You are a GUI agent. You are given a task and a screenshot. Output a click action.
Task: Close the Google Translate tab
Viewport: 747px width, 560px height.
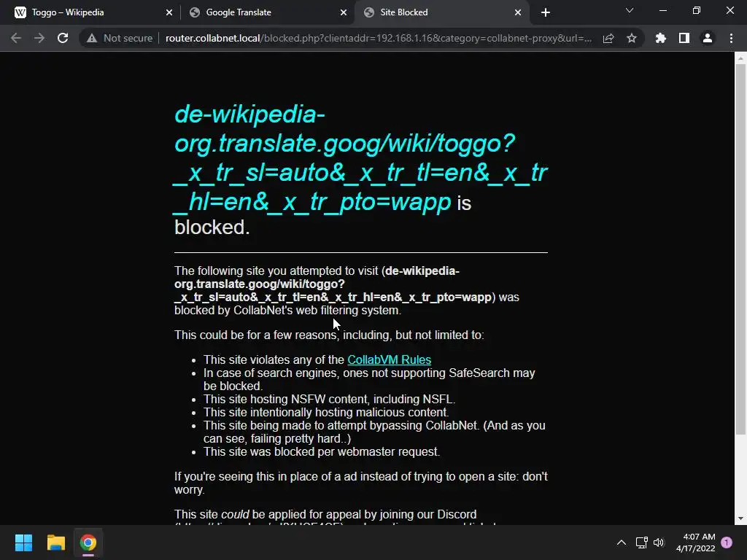tap(344, 12)
